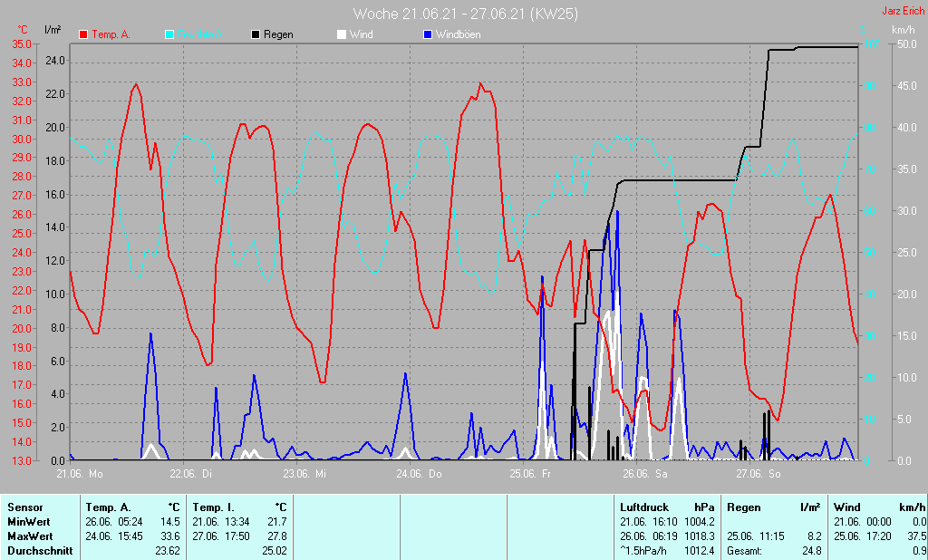This screenshot has height=560, width=928.
Task: Click the 'MinWert' row header
Action: (x=28, y=522)
